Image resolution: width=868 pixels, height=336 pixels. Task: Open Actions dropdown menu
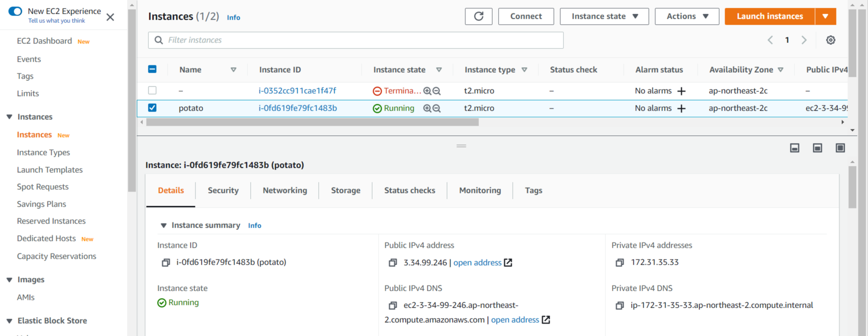[x=687, y=16]
